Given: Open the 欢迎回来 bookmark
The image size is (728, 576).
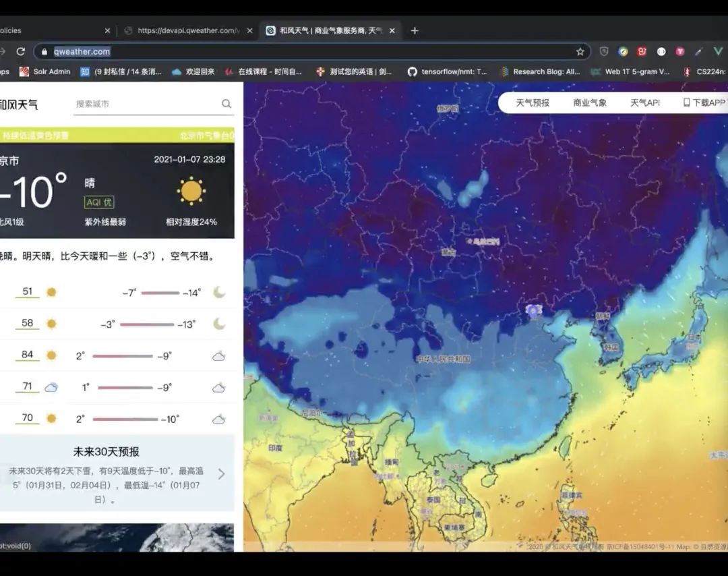Looking at the screenshot, I should [193, 71].
